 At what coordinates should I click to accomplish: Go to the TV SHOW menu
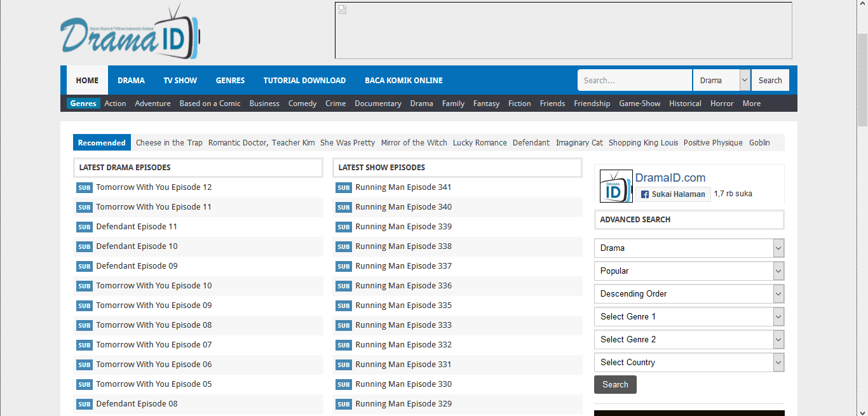pyautogui.click(x=180, y=80)
